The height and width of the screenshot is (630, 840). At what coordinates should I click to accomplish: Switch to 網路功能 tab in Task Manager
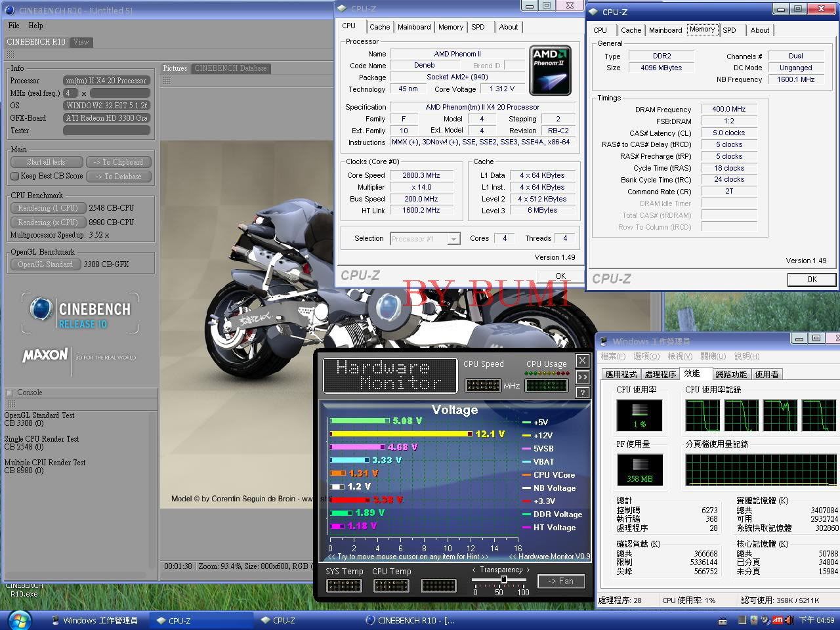[x=731, y=374]
